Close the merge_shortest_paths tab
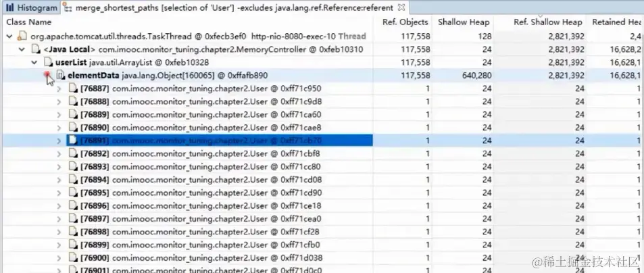The image size is (644, 273). coord(401,7)
